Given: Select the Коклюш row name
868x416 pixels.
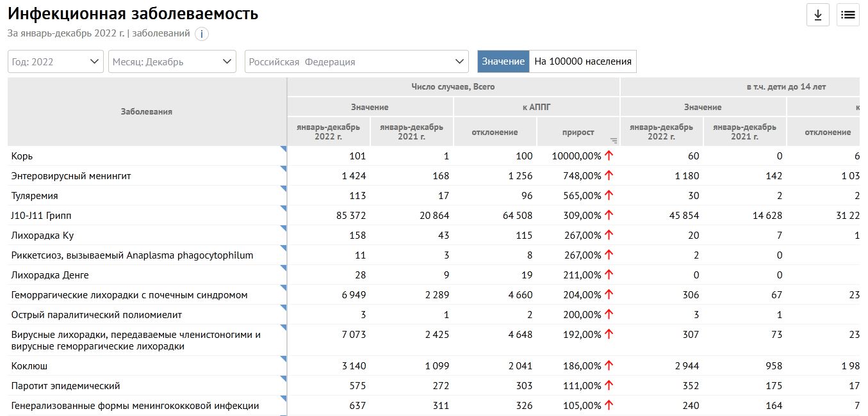Looking at the screenshot, I should point(29,366).
